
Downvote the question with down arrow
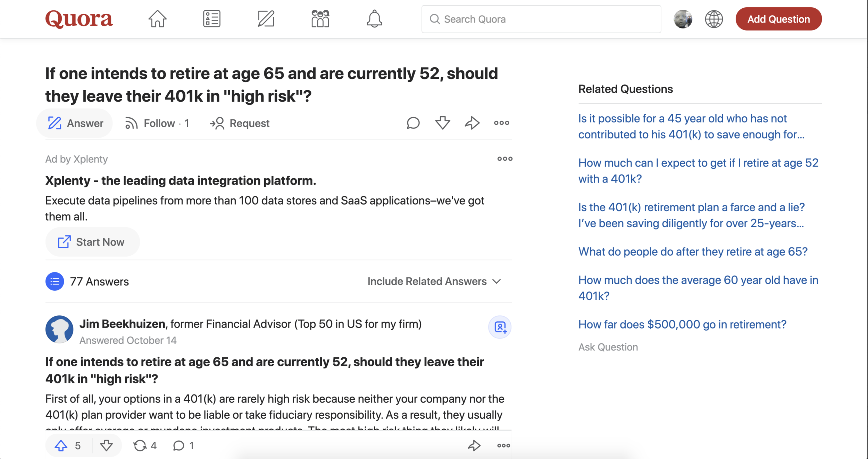[443, 123]
